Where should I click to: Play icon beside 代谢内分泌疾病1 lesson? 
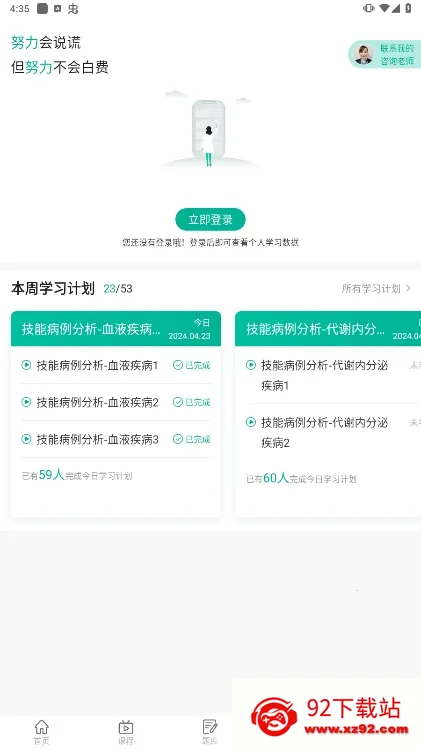pyautogui.click(x=251, y=365)
